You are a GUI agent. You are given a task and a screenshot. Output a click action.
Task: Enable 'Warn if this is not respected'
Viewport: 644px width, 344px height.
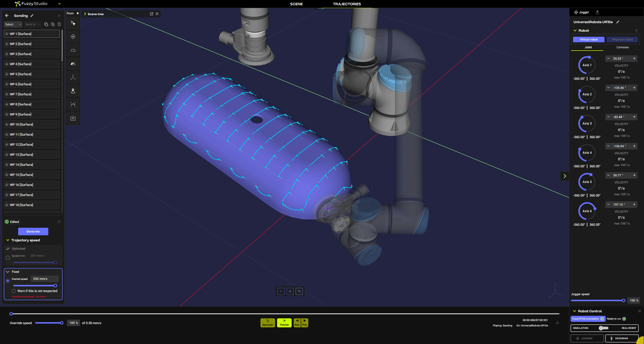pos(14,291)
